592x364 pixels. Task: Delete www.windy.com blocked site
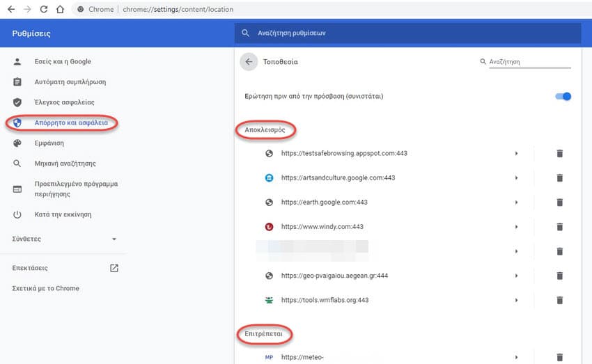pyautogui.click(x=559, y=227)
